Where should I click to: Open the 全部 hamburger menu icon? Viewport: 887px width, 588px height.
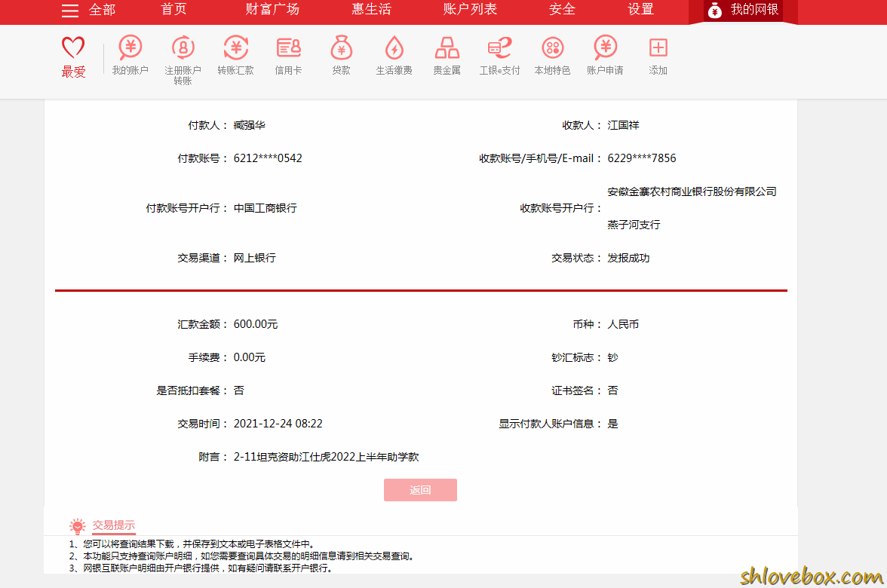point(70,11)
